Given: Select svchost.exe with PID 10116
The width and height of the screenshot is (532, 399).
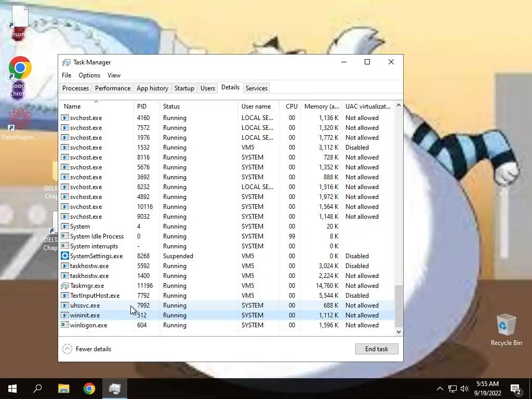Looking at the screenshot, I should [x=227, y=207].
